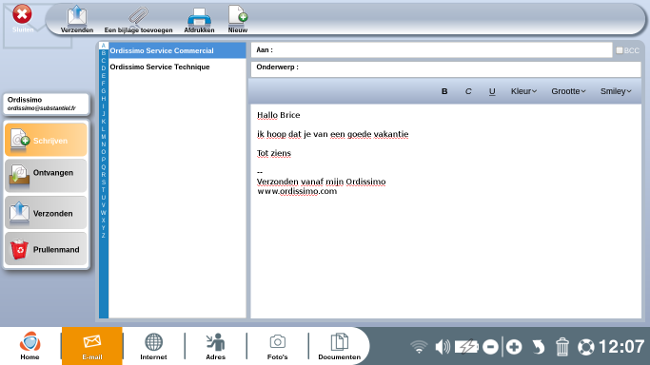Switch to the Internet tab

click(153, 346)
